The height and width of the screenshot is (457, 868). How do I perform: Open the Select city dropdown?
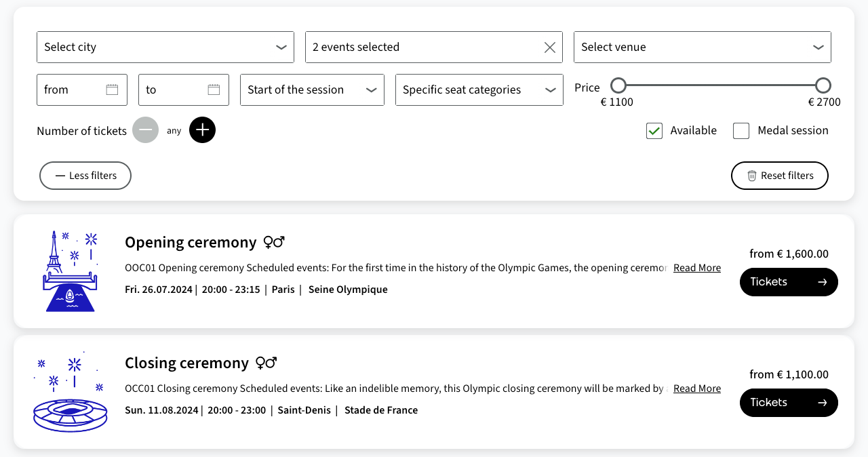coord(165,47)
